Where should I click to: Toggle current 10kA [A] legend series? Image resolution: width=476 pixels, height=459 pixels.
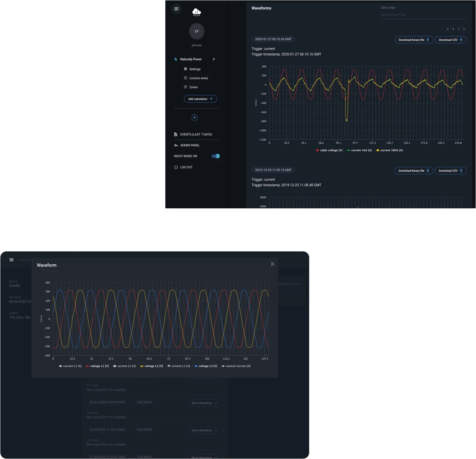(389, 150)
